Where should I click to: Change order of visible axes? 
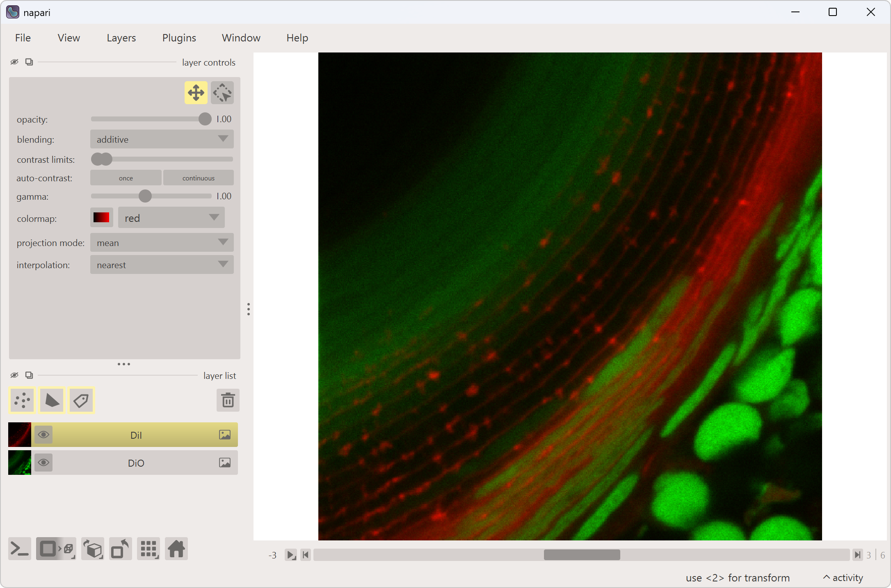pyautogui.click(x=93, y=549)
